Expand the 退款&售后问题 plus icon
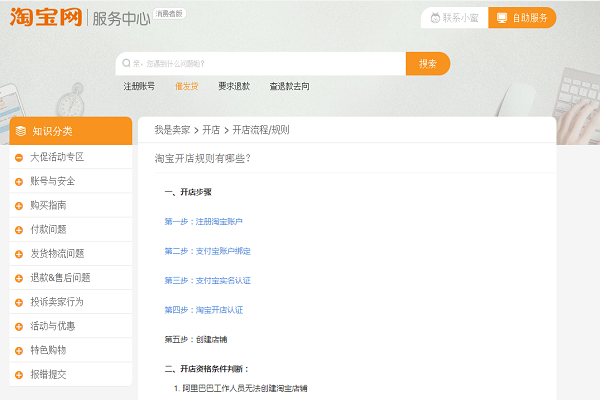The width and height of the screenshot is (600, 400). 19,278
